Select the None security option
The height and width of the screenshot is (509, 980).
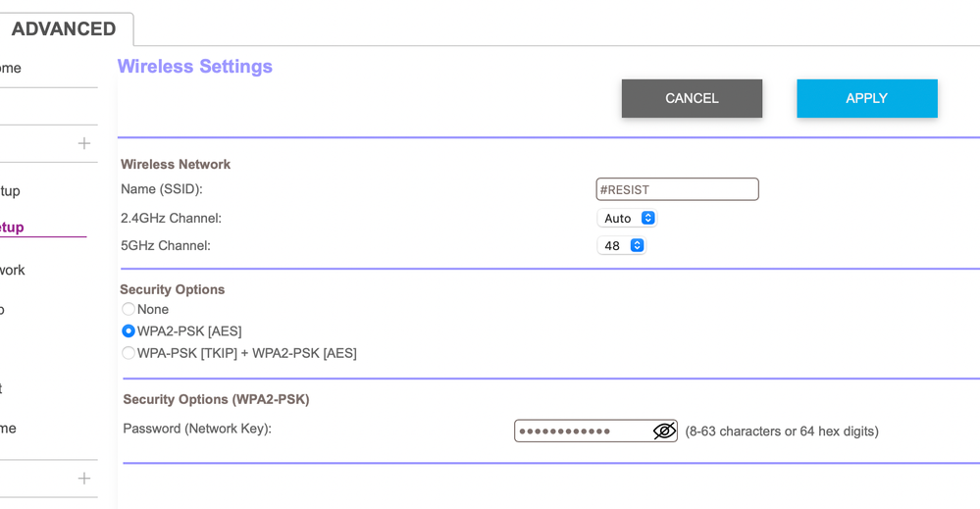[129, 309]
